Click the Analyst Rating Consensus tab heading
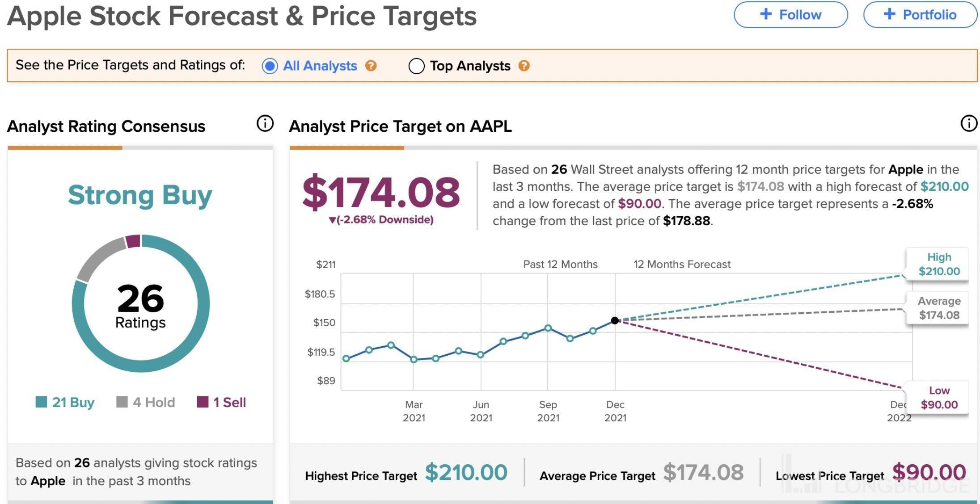The width and height of the screenshot is (980, 504). point(106,126)
